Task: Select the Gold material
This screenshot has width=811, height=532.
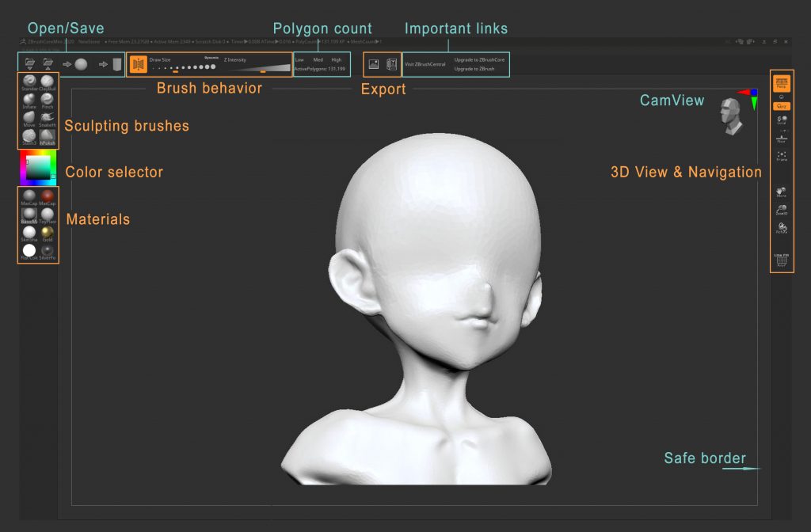Action: (x=48, y=232)
